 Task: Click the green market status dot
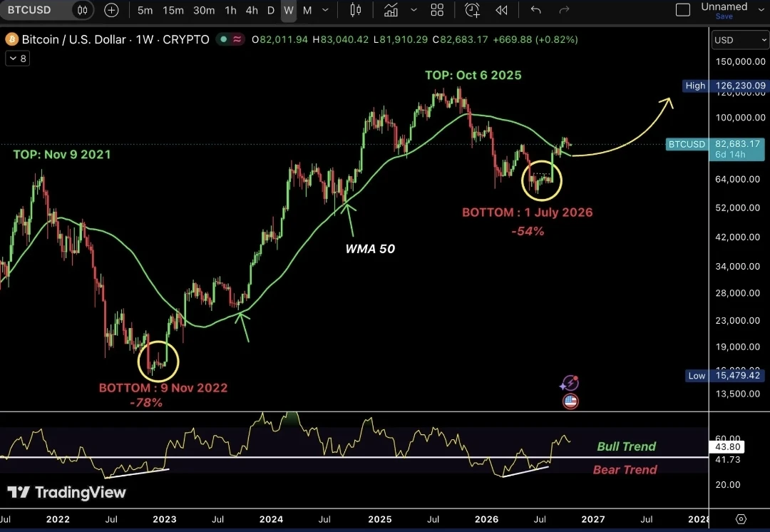click(x=224, y=39)
